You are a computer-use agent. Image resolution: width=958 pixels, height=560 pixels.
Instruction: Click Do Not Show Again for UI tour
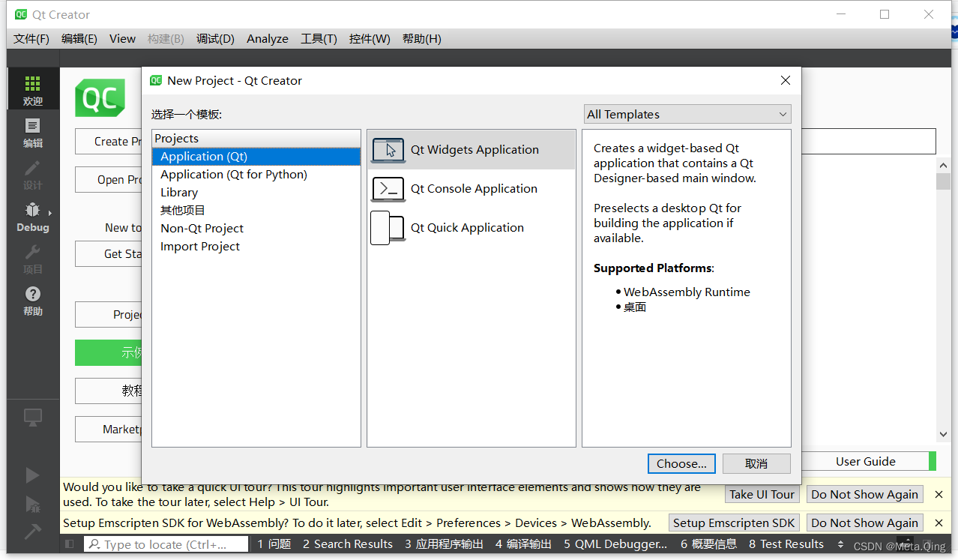[864, 494]
